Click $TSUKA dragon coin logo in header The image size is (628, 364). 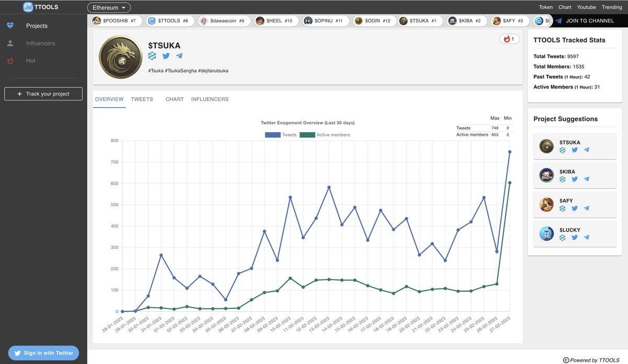120,58
